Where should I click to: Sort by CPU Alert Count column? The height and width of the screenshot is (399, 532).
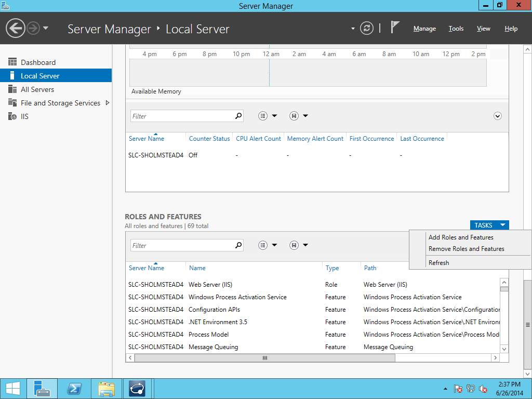click(x=259, y=138)
